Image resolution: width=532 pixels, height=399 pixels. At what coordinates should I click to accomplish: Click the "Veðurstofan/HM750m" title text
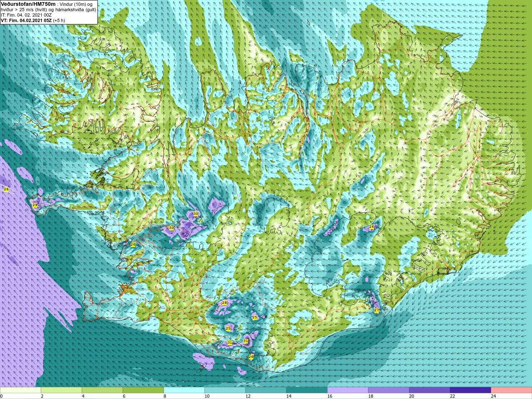pyautogui.click(x=28, y=4)
